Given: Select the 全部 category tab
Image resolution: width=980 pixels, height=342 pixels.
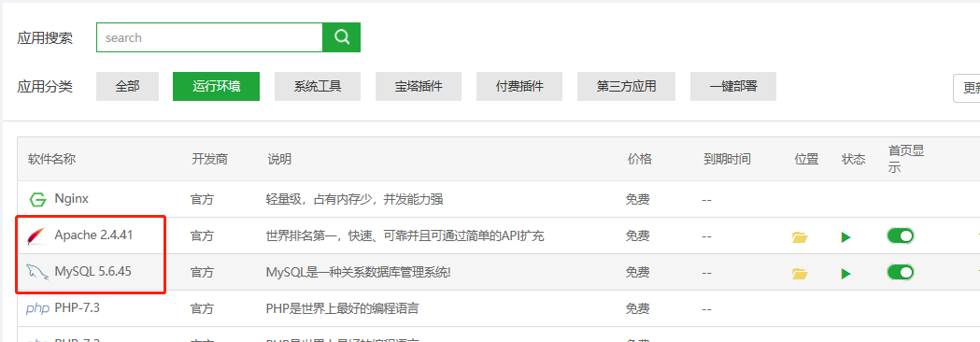Looking at the screenshot, I should [x=127, y=86].
